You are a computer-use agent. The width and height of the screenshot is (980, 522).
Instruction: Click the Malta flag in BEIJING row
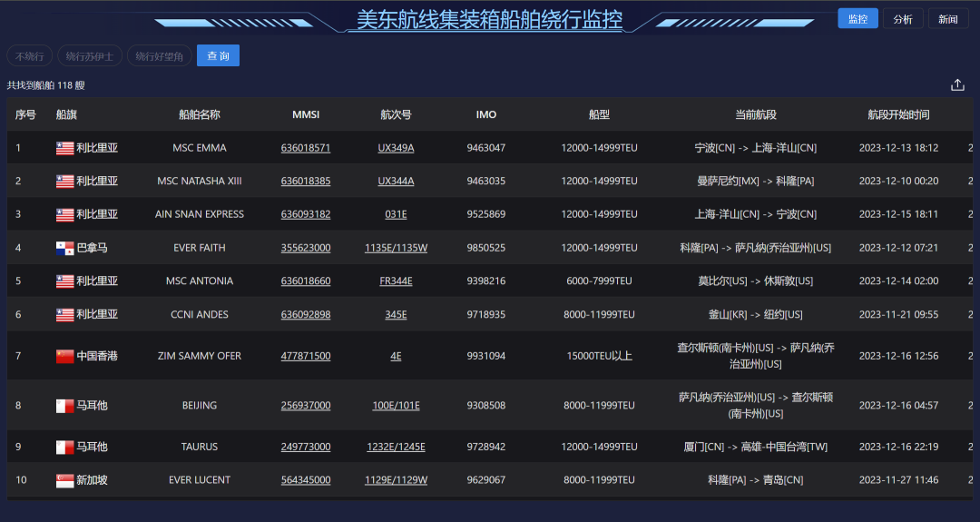(65, 406)
